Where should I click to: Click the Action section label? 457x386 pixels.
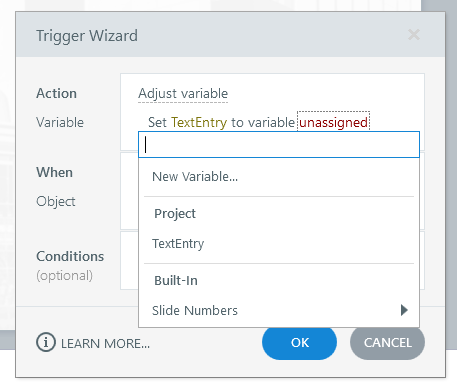click(56, 93)
